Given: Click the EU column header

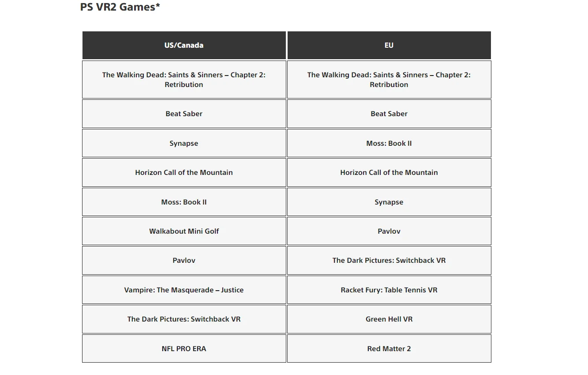Looking at the screenshot, I should click(389, 45).
